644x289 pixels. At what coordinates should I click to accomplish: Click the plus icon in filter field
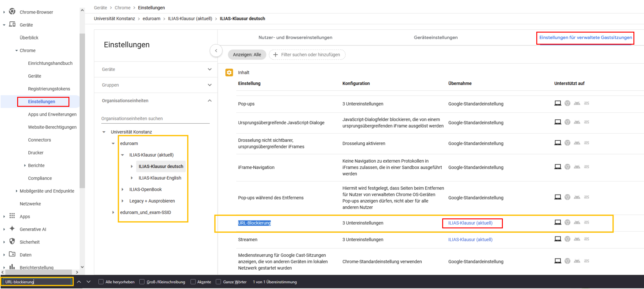coord(275,55)
